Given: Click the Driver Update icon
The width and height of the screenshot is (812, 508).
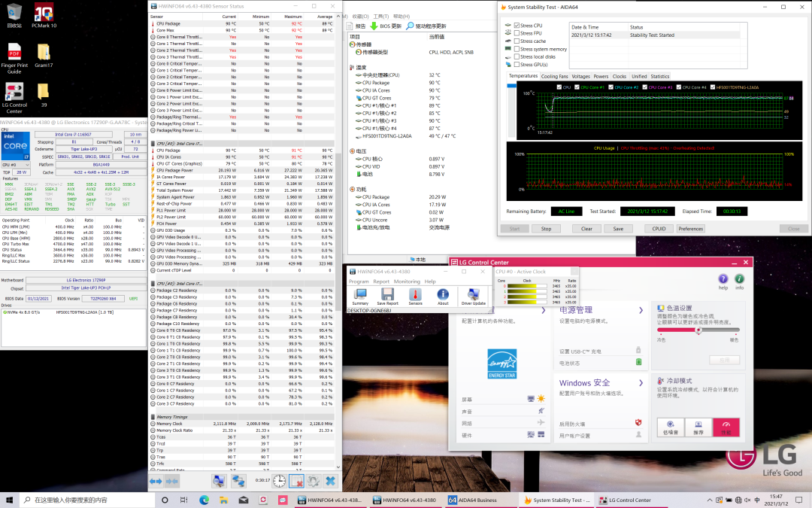Looking at the screenshot, I should 473,295.
